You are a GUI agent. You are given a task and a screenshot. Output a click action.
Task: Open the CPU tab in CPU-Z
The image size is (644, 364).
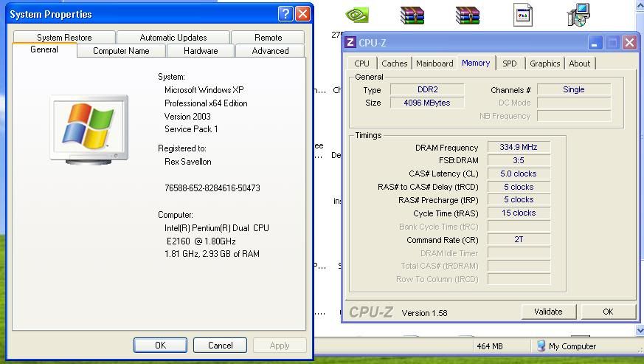pyautogui.click(x=362, y=63)
